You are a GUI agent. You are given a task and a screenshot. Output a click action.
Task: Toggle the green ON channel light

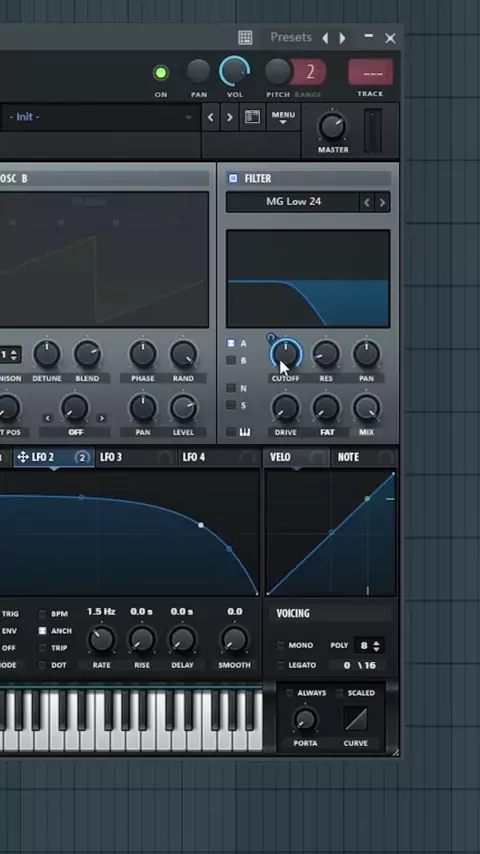(161, 72)
